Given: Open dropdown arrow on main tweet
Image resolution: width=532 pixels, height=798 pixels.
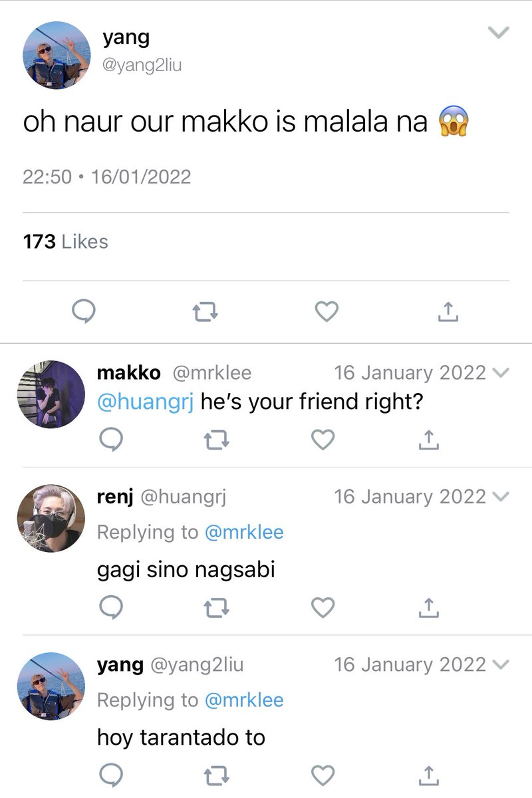Looking at the screenshot, I should click(498, 32).
